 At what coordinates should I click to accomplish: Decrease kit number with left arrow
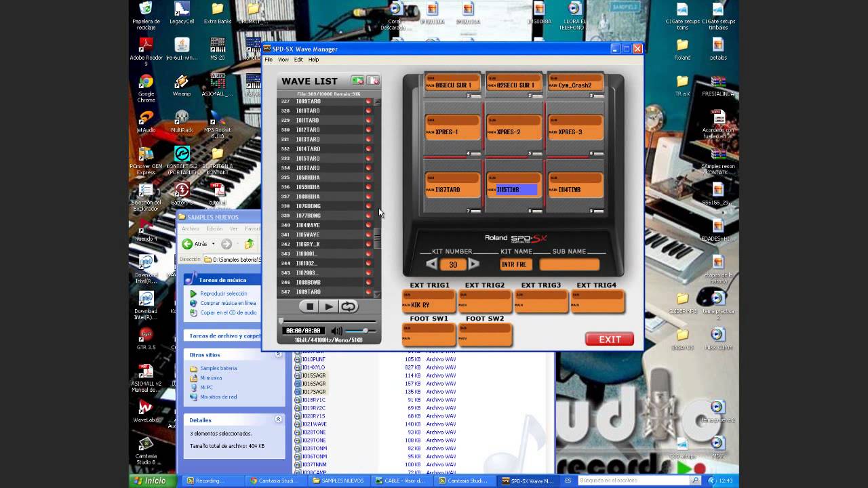tap(432, 264)
